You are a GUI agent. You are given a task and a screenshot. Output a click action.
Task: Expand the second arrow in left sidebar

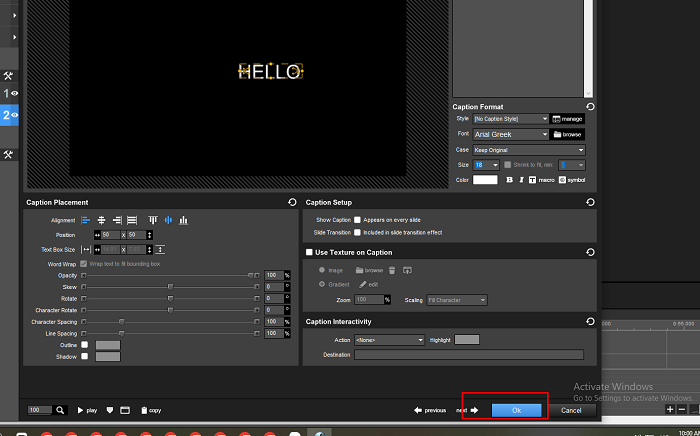[14, 37]
